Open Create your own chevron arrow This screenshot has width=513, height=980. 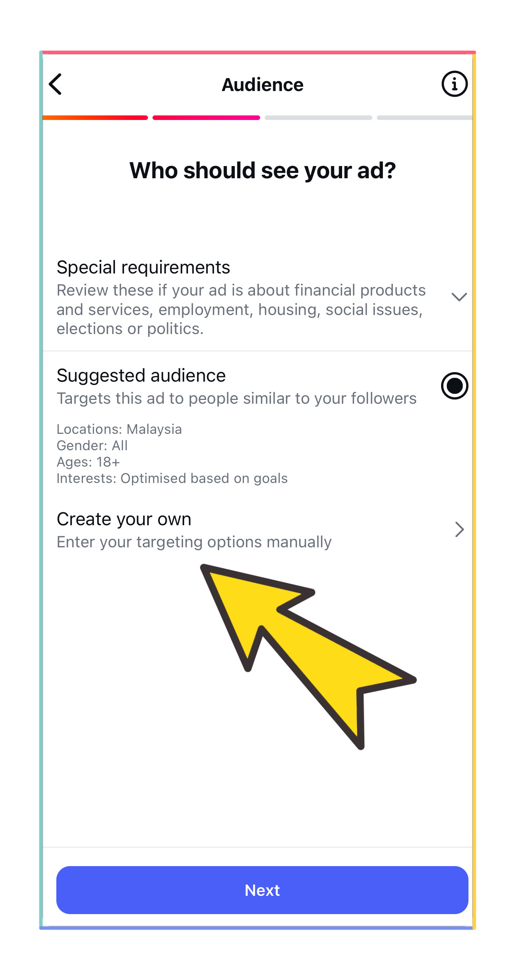coord(460,529)
